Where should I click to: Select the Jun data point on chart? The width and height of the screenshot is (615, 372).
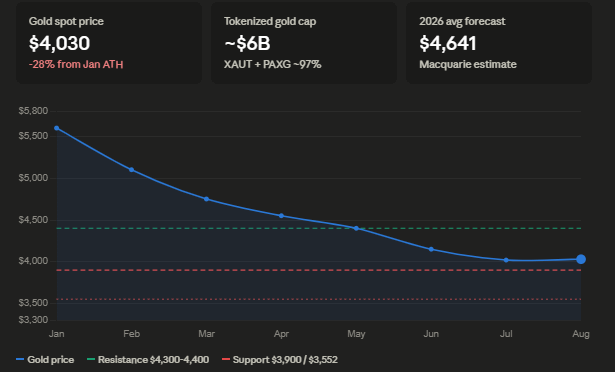431,249
